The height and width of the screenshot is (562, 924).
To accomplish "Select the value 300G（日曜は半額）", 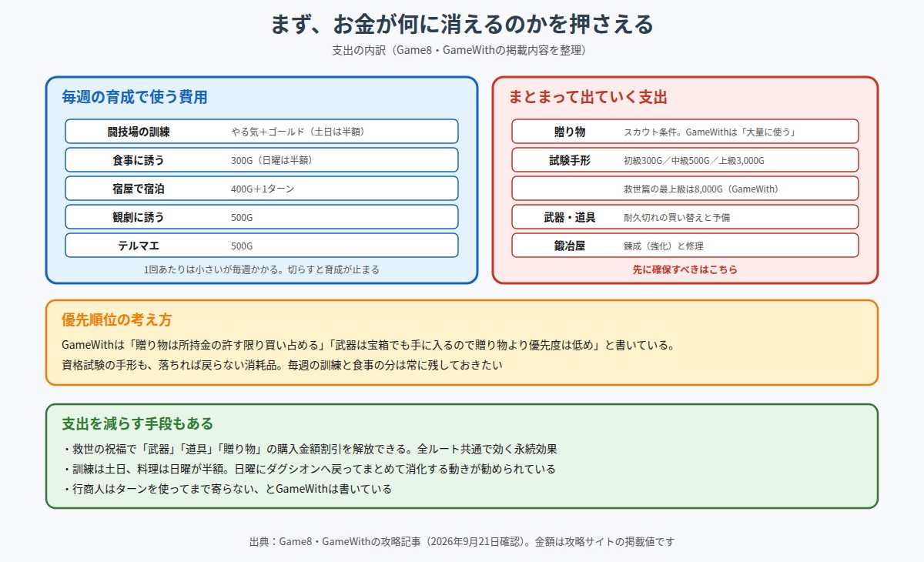I will point(272,160).
